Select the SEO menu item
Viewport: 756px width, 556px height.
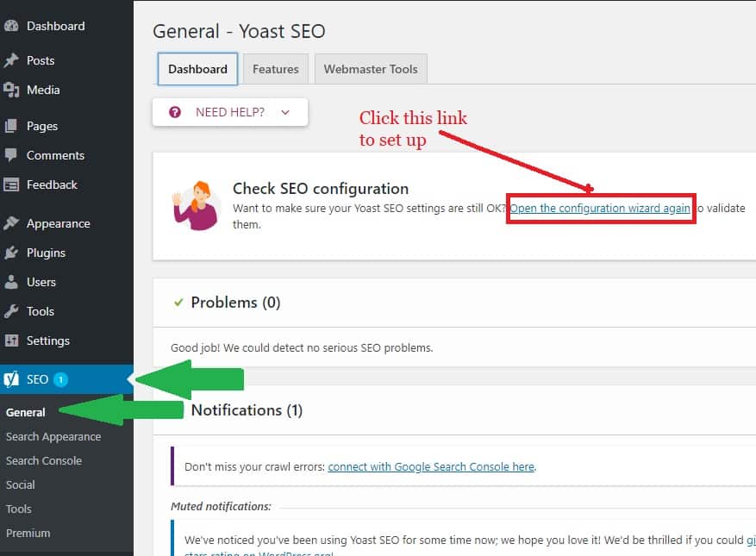(x=66, y=379)
